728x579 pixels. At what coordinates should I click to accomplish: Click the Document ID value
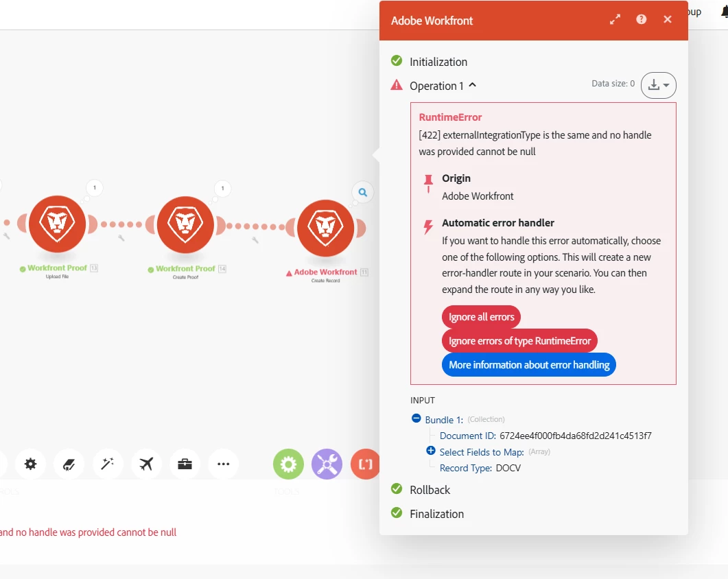[x=575, y=436]
